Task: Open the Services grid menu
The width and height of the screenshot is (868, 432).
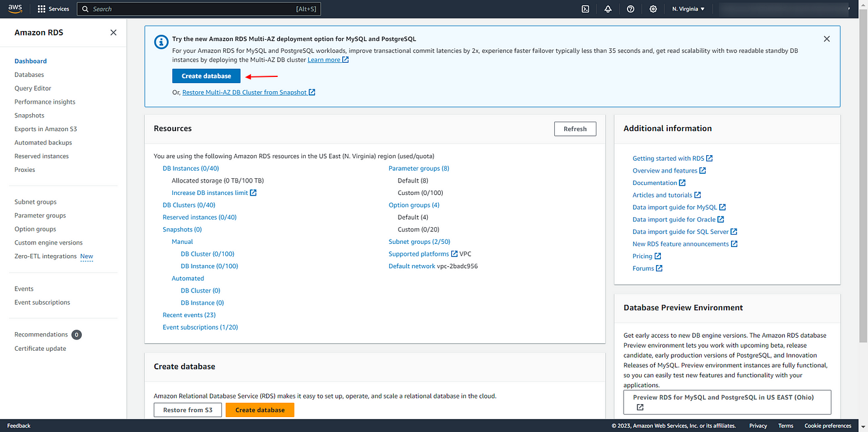Action: point(53,9)
